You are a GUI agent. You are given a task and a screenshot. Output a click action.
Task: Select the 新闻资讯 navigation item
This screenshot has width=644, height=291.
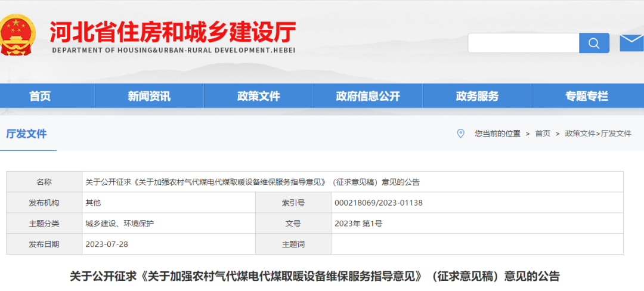(x=149, y=96)
